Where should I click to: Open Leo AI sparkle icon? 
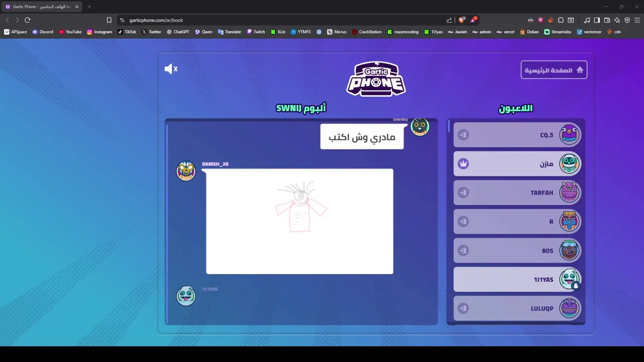[617, 20]
